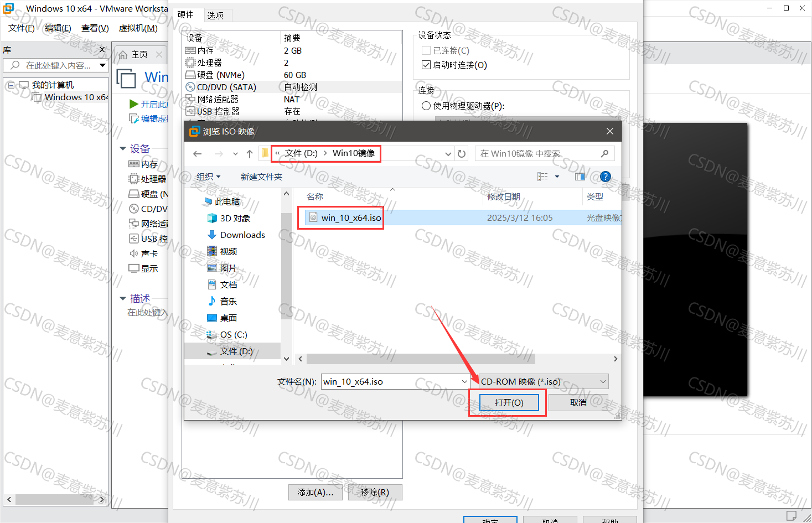Open the Downloads folder in the navigation pane
The image size is (812, 523).
coord(236,235)
